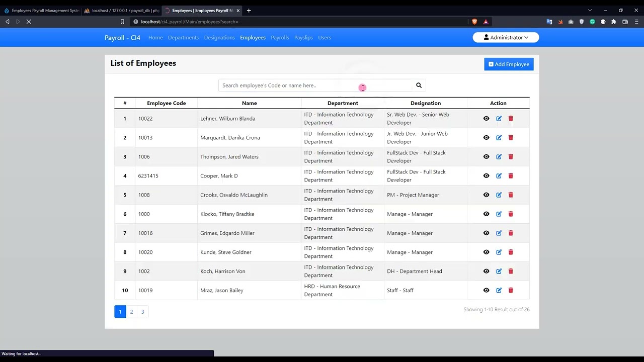Click the search magnifier button
Image resolution: width=644 pixels, height=362 pixels.
point(419,85)
